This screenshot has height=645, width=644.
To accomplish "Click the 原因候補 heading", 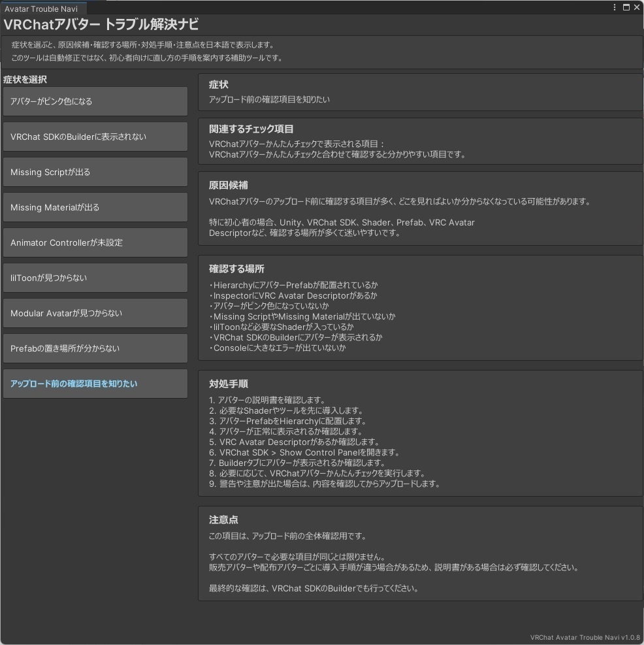I will click(228, 186).
